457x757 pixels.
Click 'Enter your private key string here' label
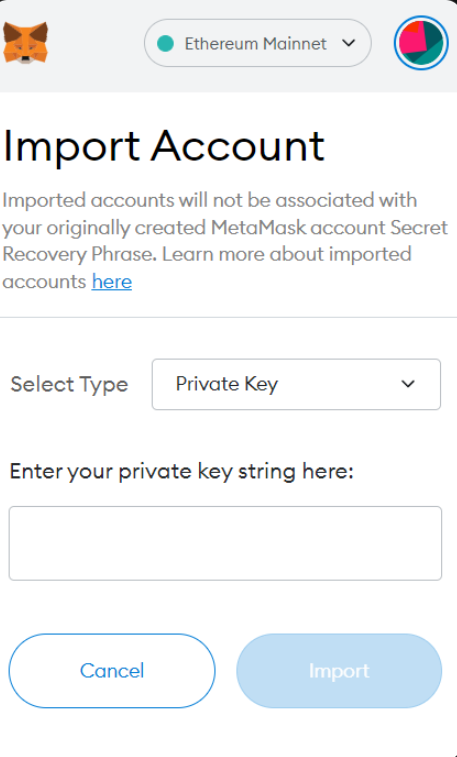tap(181, 471)
